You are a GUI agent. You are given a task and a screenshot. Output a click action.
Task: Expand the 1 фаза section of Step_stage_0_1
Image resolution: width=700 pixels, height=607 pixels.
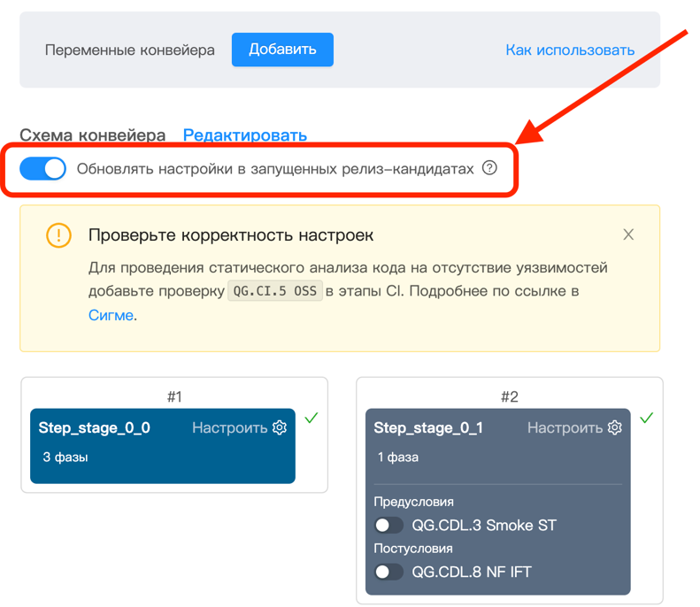point(398,457)
